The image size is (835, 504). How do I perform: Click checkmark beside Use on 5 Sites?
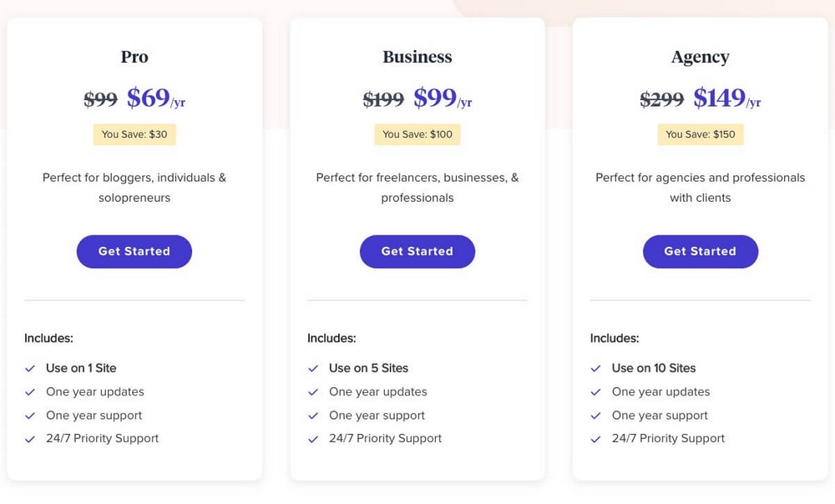313,368
